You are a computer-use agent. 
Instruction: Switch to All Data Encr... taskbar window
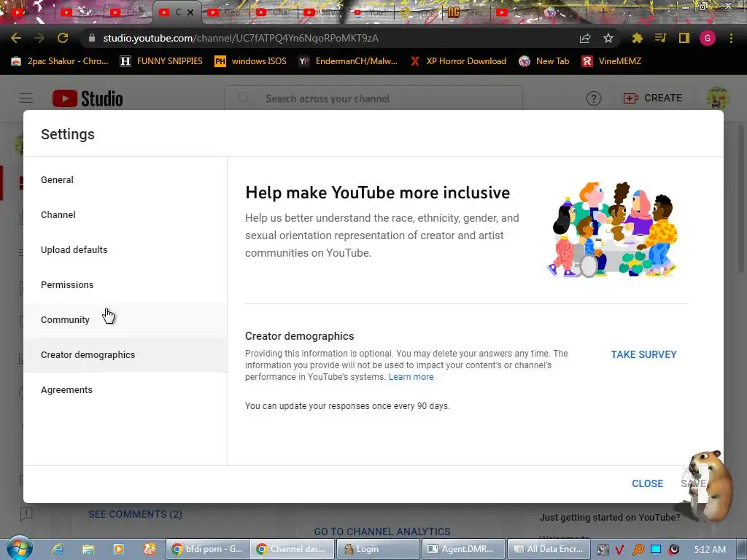[x=549, y=549]
